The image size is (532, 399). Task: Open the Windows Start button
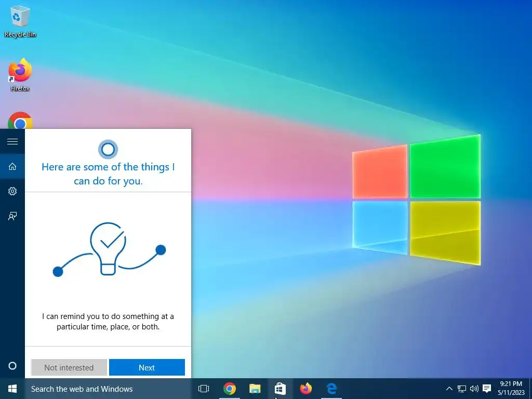(x=12, y=389)
